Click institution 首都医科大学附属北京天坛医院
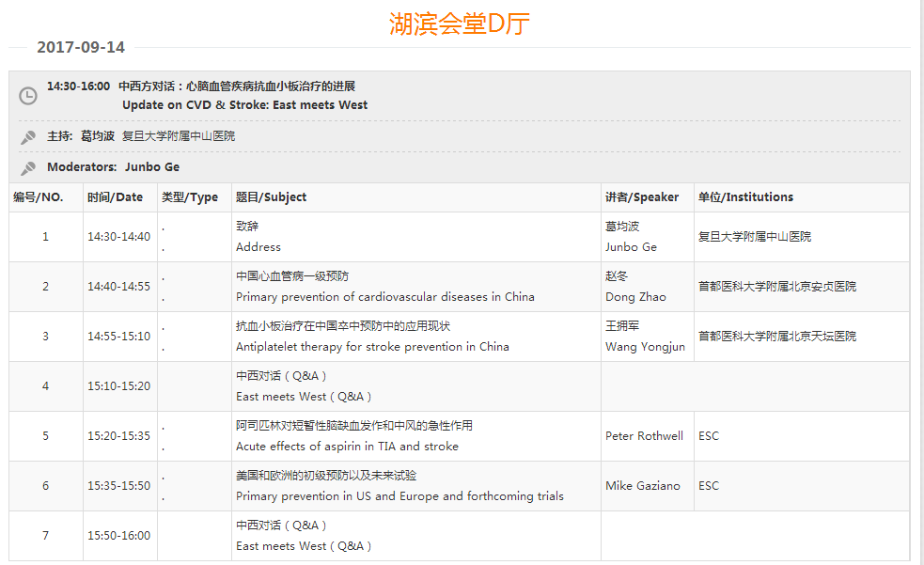The image size is (924, 565). pyautogui.click(x=777, y=337)
